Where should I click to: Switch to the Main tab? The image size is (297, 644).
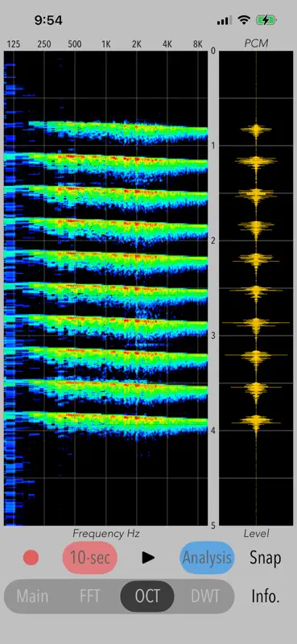pos(32,597)
